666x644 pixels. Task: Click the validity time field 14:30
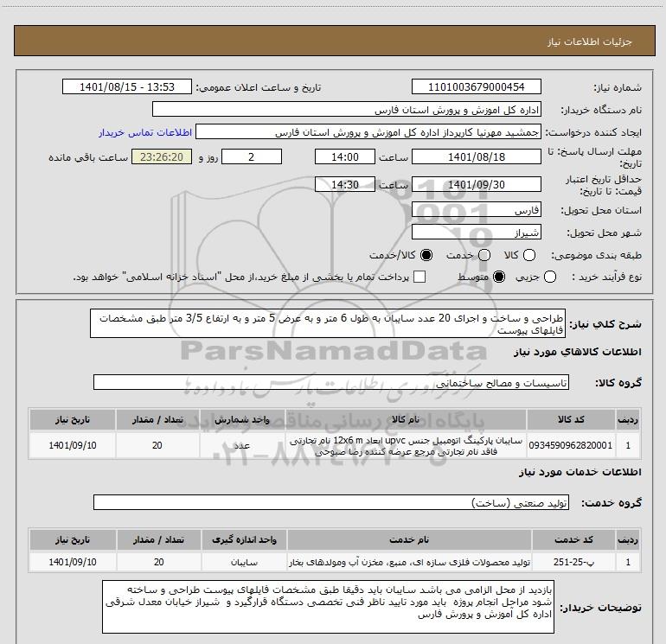pos(345,184)
